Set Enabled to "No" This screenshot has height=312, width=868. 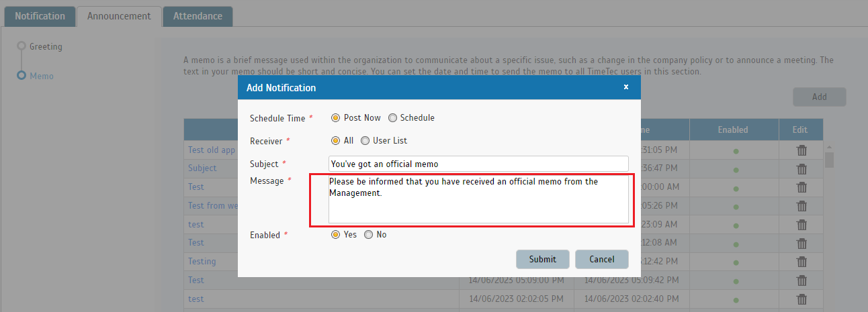tap(368, 235)
